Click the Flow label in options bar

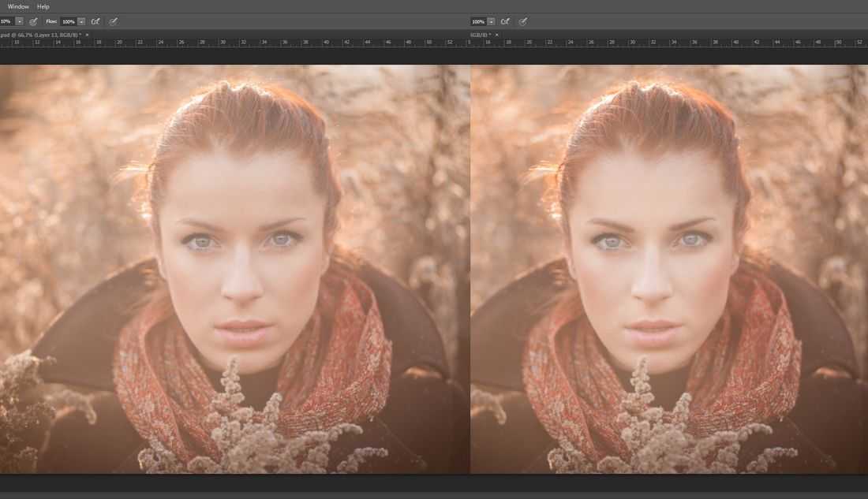pos(51,21)
